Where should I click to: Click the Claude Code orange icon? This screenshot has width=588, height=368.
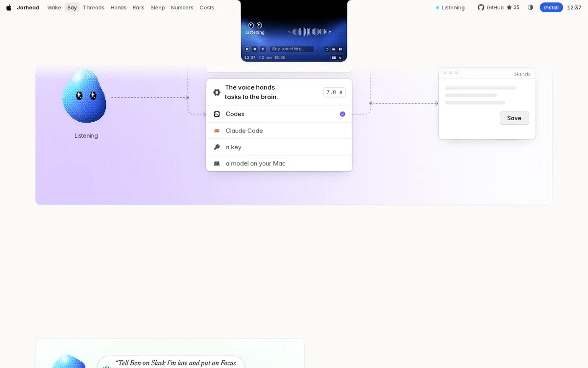[x=217, y=131]
